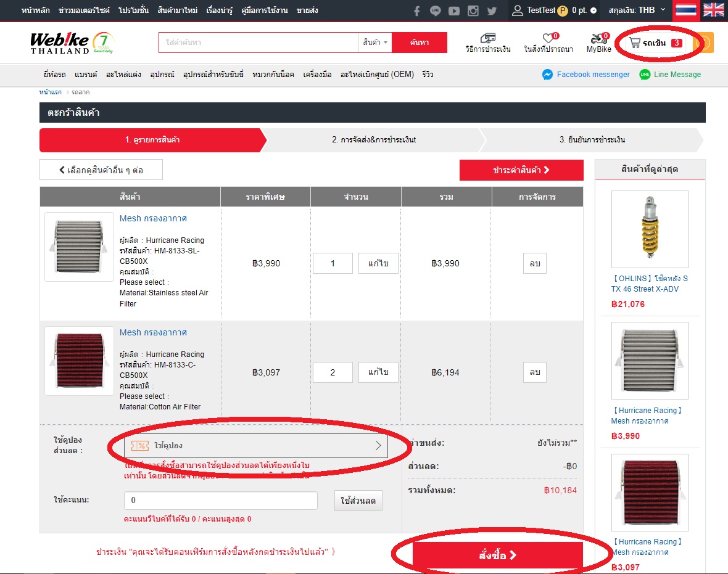Click the points input field
728x574 pixels.
[220, 500]
